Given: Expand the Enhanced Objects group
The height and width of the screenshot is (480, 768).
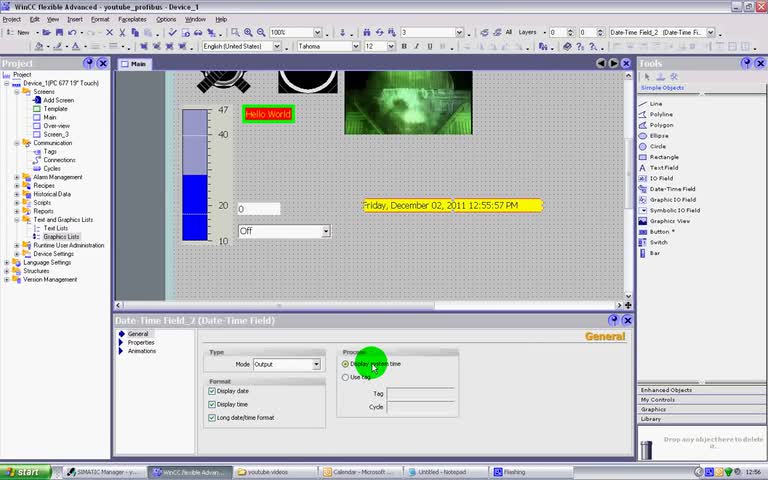Looking at the screenshot, I should [701, 390].
